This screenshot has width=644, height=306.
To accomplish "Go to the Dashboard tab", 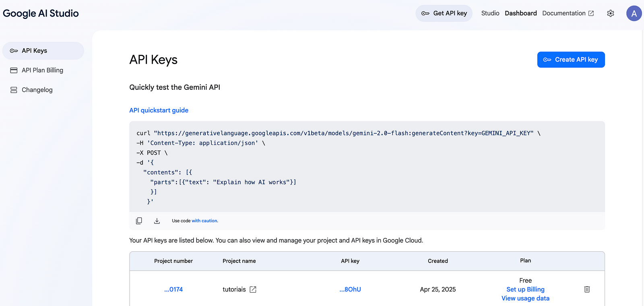I will click(x=520, y=13).
